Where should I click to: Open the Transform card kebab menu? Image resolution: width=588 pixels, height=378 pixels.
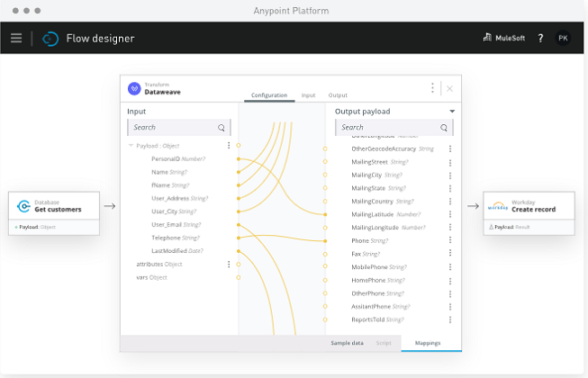tap(432, 88)
